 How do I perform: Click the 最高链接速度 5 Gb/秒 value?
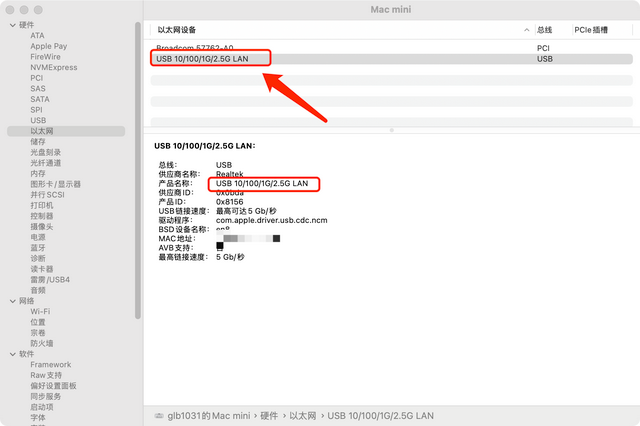pos(230,257)
